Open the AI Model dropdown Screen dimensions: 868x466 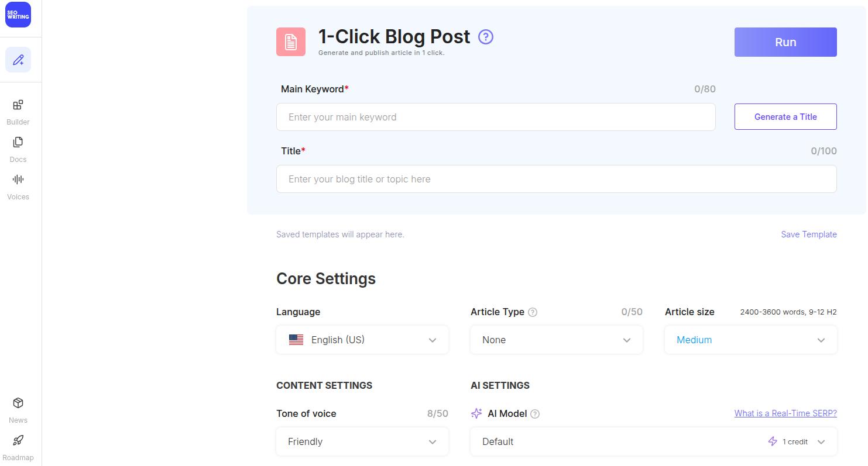tap(653, 441)
